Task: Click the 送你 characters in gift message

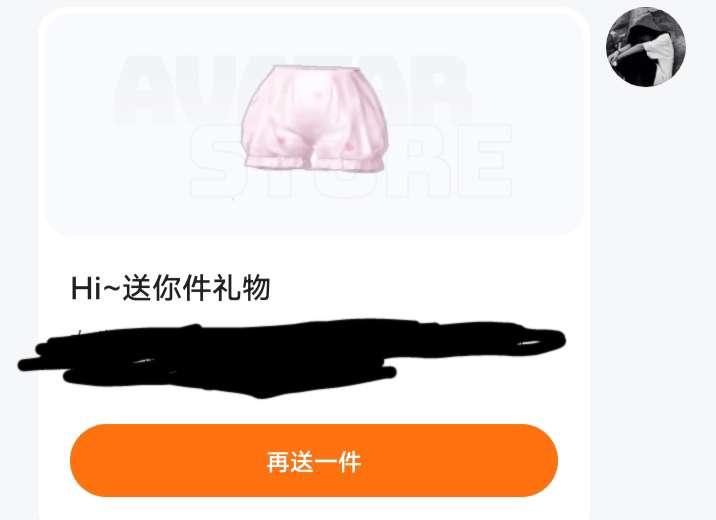Action: (152, 288)
